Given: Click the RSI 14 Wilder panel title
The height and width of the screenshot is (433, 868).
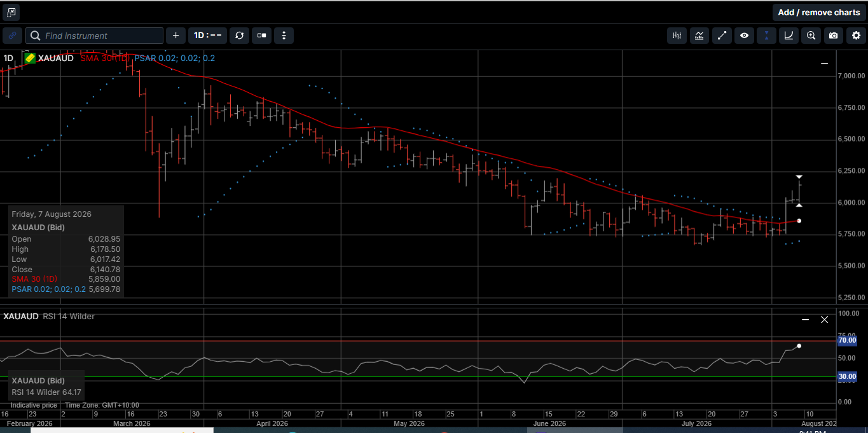Looking at the screenshot, I should point(69,316).
